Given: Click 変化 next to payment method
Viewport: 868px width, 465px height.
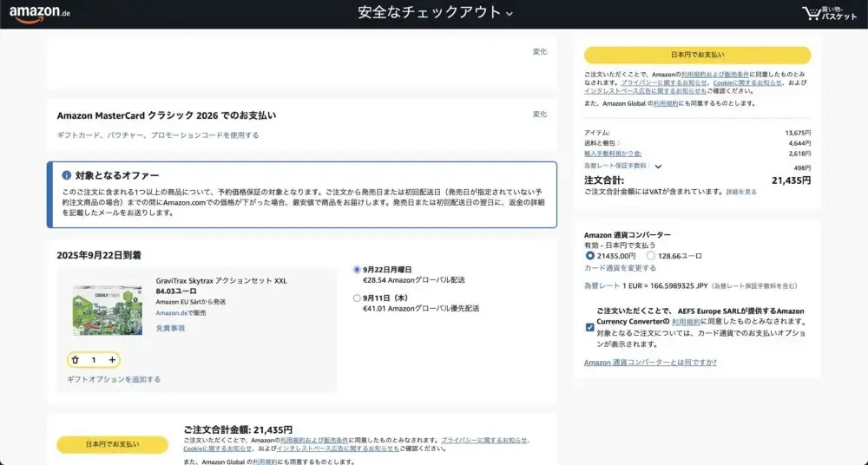Looking at the screenshot, I should tap(540, 114).
